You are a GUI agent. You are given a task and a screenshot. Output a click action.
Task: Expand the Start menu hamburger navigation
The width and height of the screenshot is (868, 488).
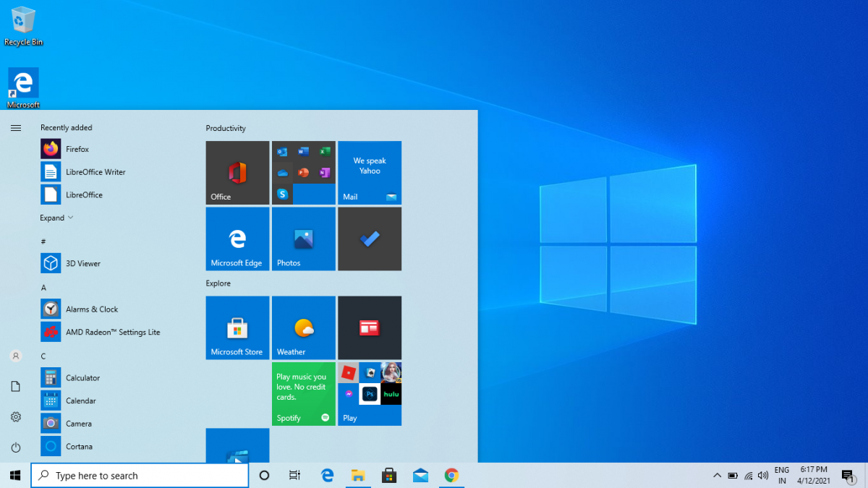tap(16, 128)
